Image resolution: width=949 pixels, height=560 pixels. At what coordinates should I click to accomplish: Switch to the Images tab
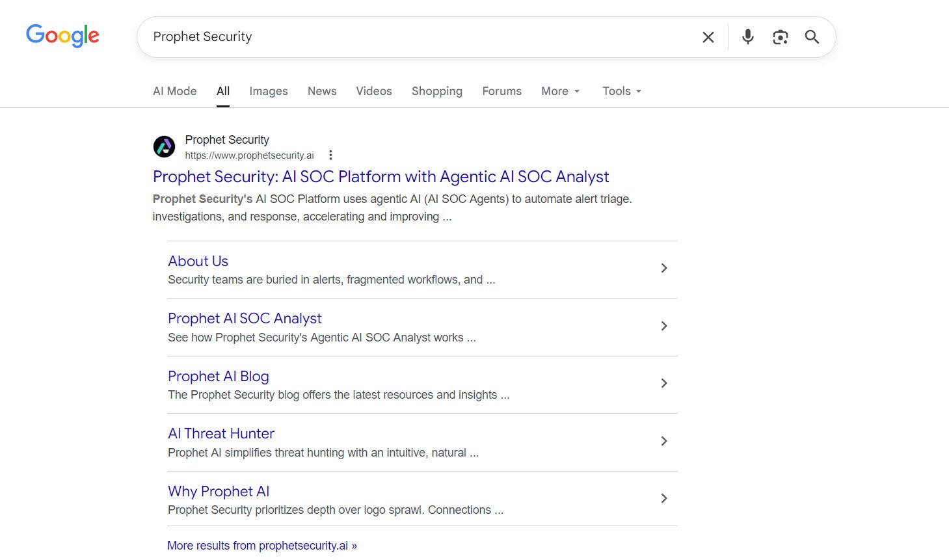tap(268, 91)
